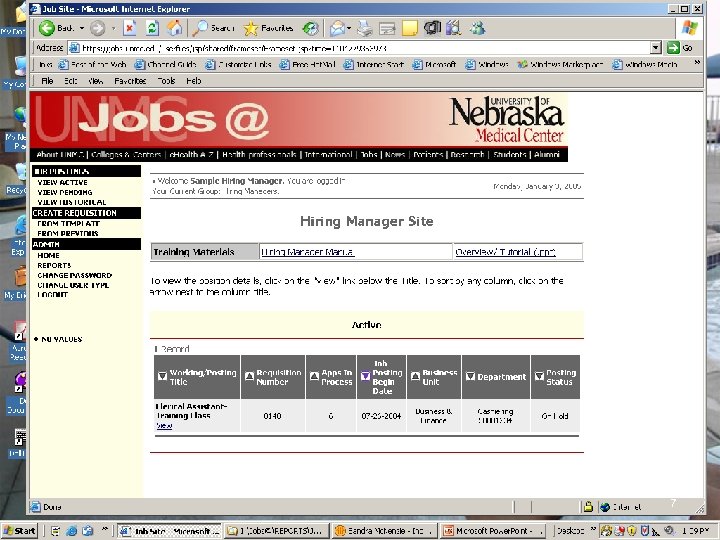The image size is (720, 540).
Task: Switch to Microsoft PowerPoint taskbar button
Action: [494, 531]
